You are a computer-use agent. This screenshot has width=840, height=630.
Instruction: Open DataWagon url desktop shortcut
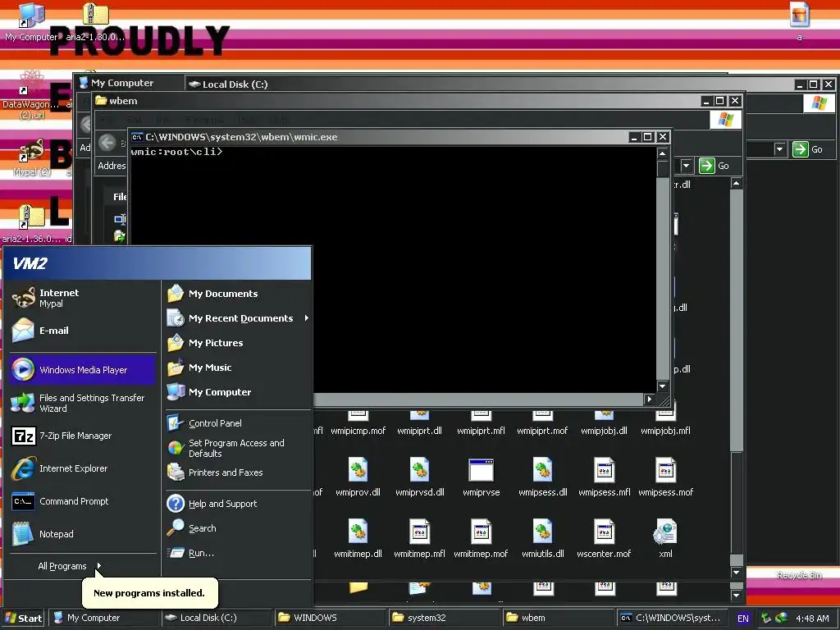[31, 95]
